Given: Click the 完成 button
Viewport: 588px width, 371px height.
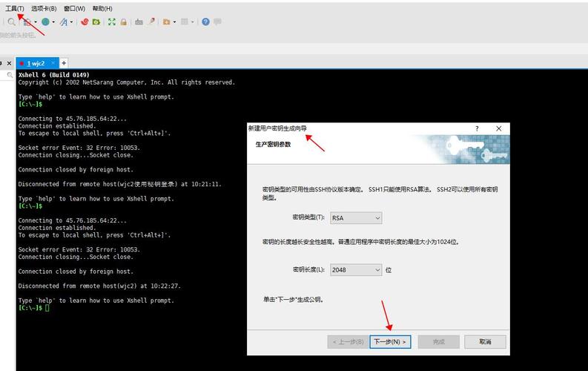Looking at the screenshot, I should point(439,342).
